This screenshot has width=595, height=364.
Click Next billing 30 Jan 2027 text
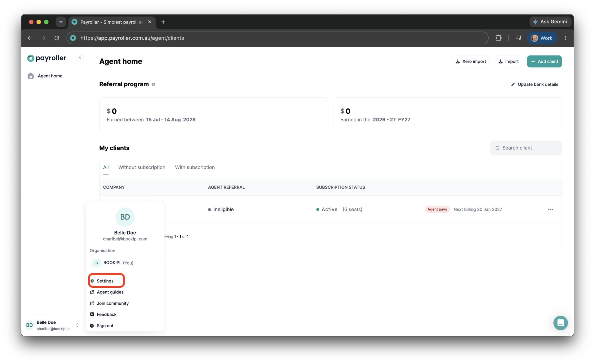tap(478, 209)
